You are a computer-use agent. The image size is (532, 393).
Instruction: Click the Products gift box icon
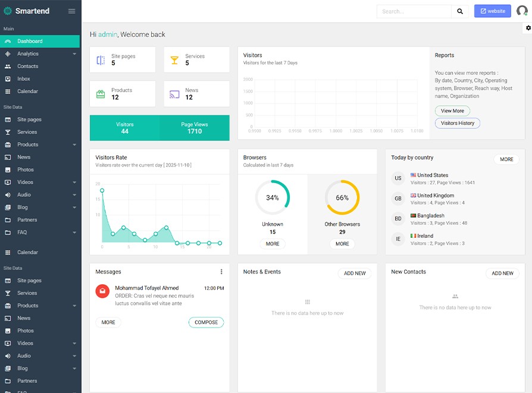(101, 94)
